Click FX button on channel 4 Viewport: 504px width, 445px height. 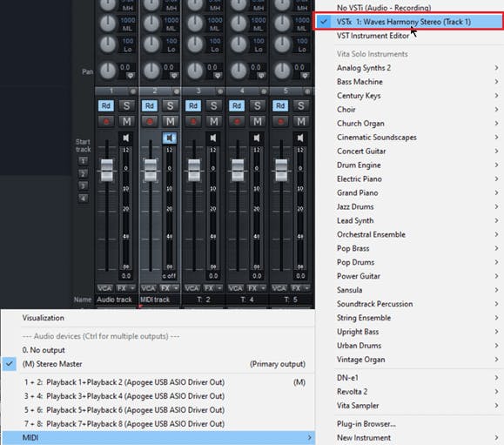(x=252, y=288)
